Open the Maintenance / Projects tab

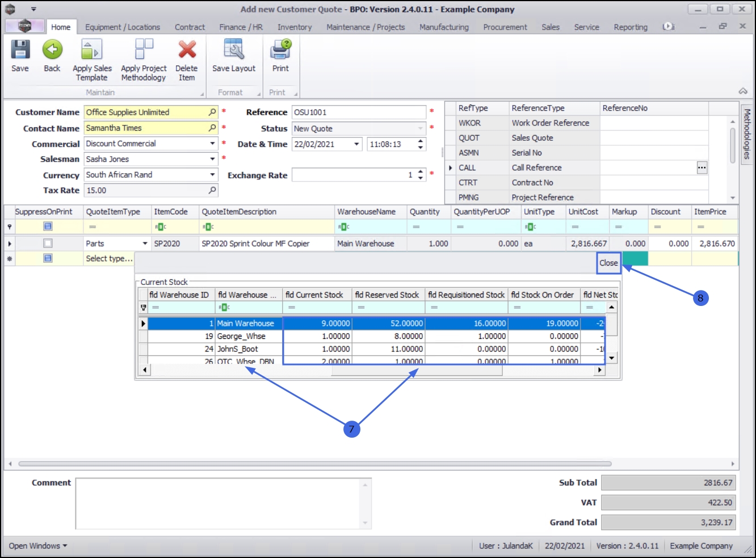point(366,27)
